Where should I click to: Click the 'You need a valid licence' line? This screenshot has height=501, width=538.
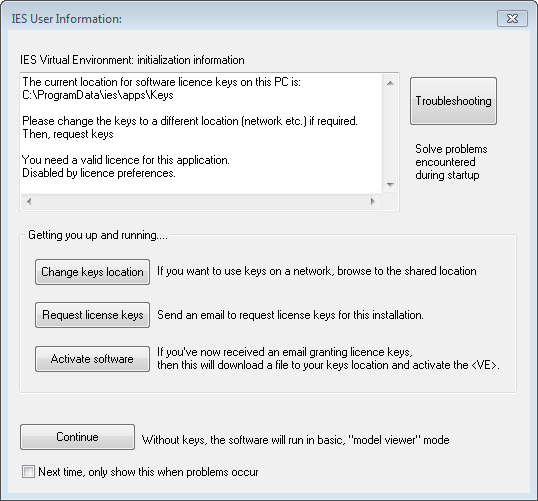126,160
